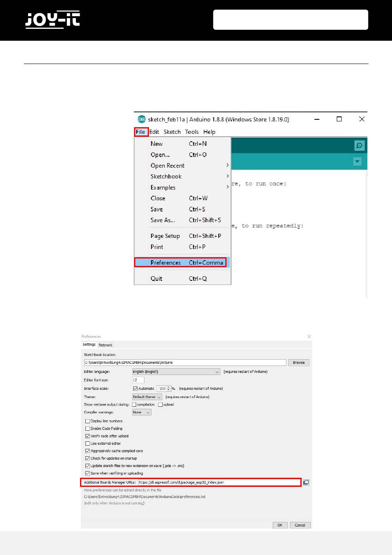The image size is (392, 555).
Task: Click the Joy-IT logo
Action: pos(52,20)
